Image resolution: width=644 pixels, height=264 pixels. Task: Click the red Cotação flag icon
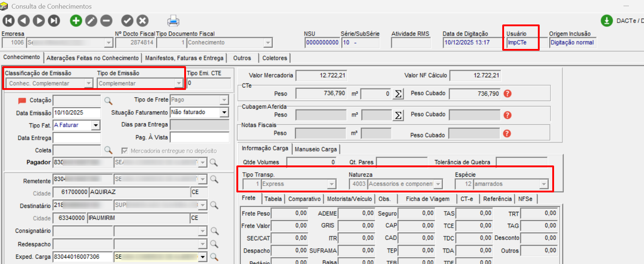point(22,100)
